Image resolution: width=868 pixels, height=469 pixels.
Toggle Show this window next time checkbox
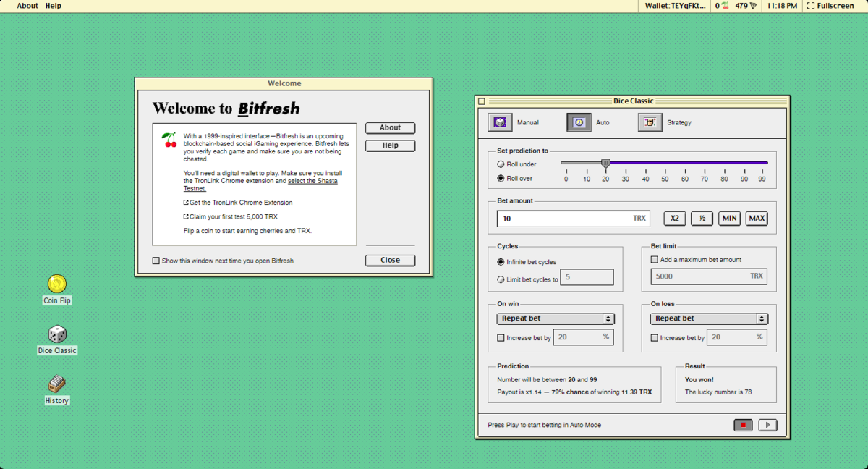[156, 261]
